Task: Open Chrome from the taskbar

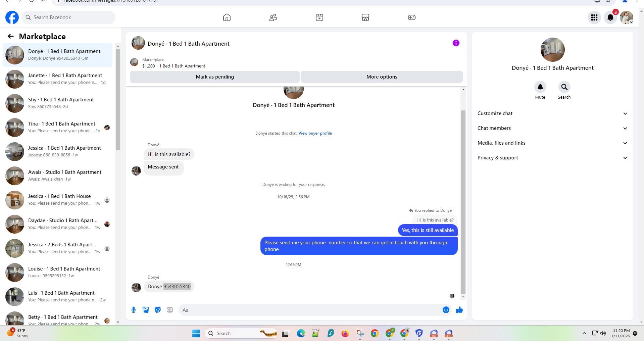Action: (x=375, y=333)
